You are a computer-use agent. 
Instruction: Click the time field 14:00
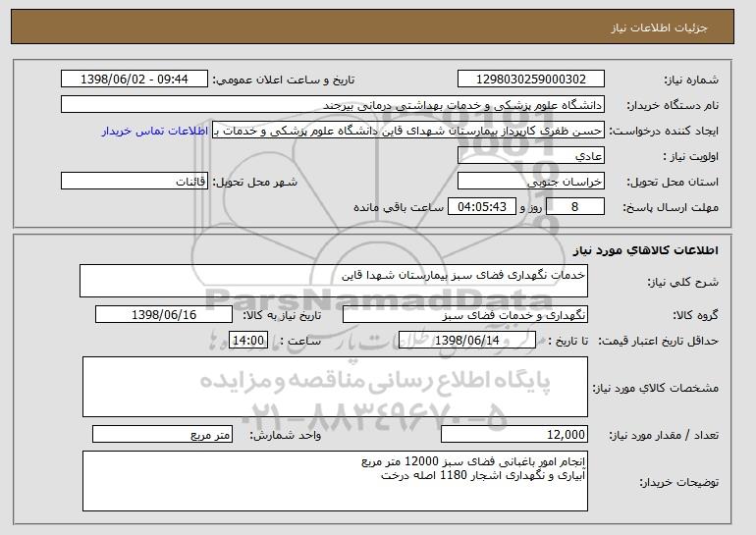click(x=248, y=341)
